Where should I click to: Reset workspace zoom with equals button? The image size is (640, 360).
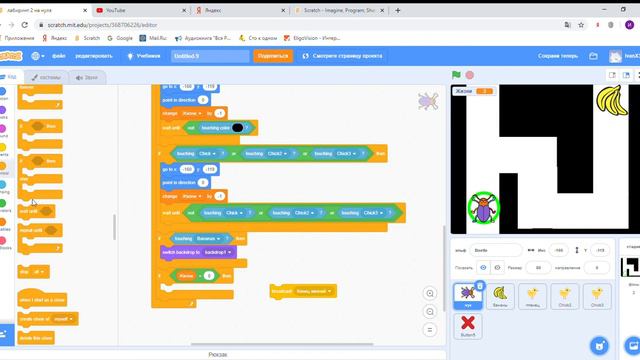pyautogui.click(x=430, y=330)
